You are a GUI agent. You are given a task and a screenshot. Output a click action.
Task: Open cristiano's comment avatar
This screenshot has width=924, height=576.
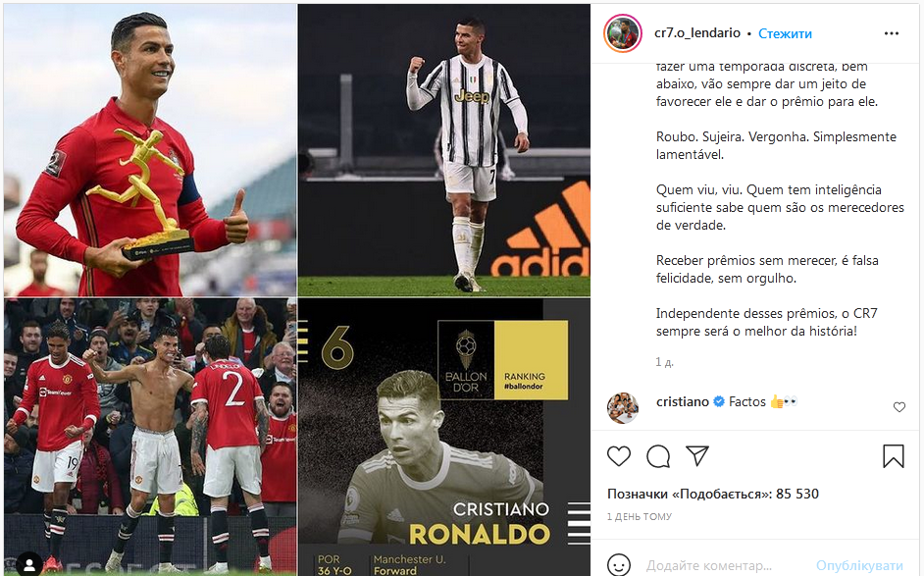coord(623,407)
